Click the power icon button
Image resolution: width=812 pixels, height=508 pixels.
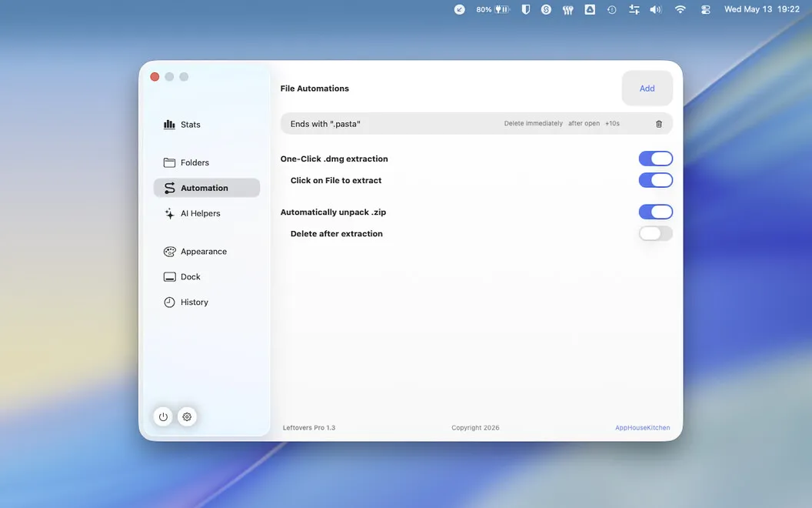[x=163, y=416]
